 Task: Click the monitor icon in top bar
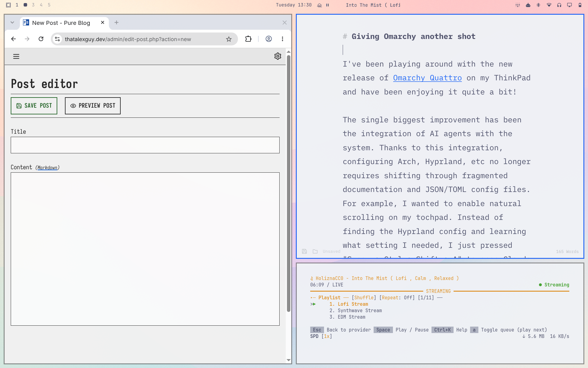(570, 5)
